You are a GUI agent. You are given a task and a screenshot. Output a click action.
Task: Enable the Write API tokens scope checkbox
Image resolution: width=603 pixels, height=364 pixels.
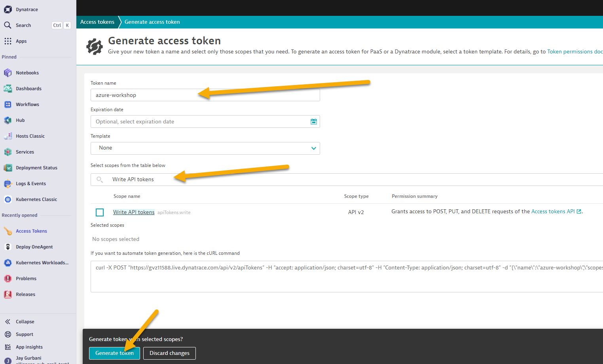(100, 212)
